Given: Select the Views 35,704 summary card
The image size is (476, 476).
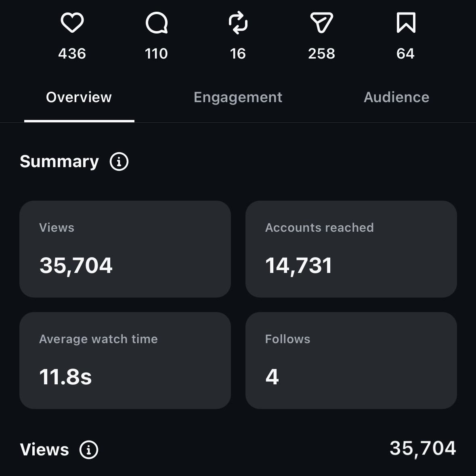Looking at the screenshot, I should point(125,249).
